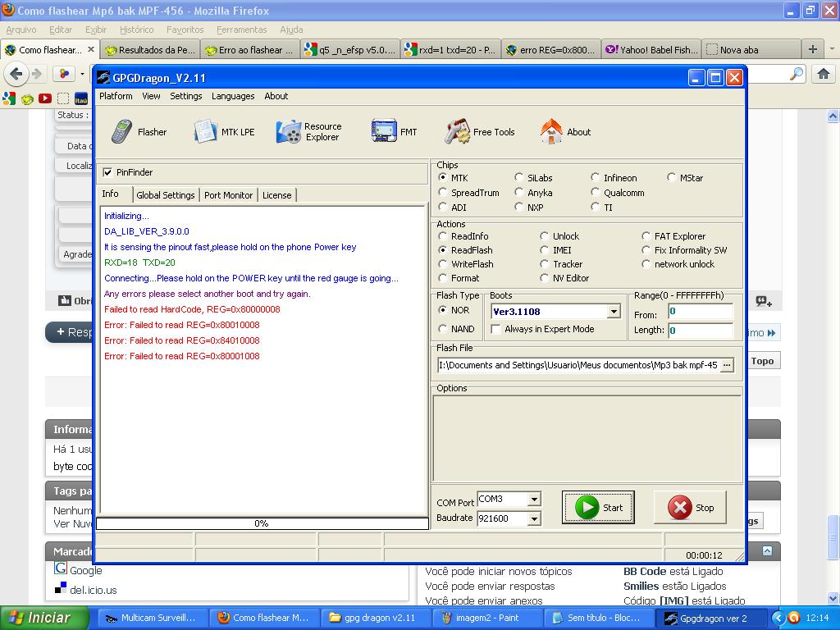Expand the Boots version dropdown
The height and width of the screenshot is (630, 840).
pyautogui.click(x=614, y=311)
